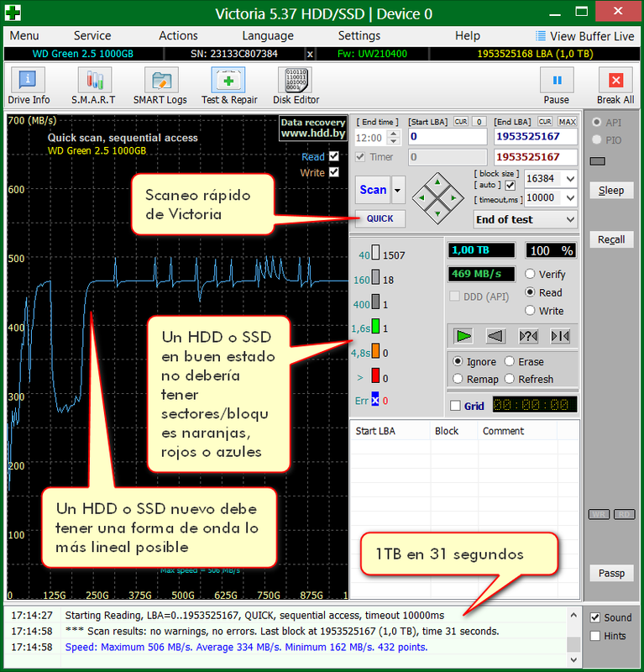Click the 0 button beside Start LBA
This screenshot has width=644, height=672.
tap(479, 122)
